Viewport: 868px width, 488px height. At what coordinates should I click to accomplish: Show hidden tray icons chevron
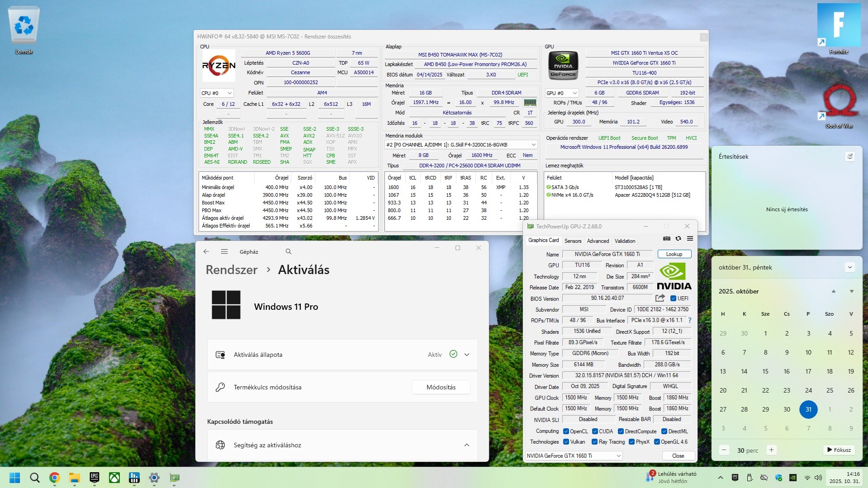point(721,478)
